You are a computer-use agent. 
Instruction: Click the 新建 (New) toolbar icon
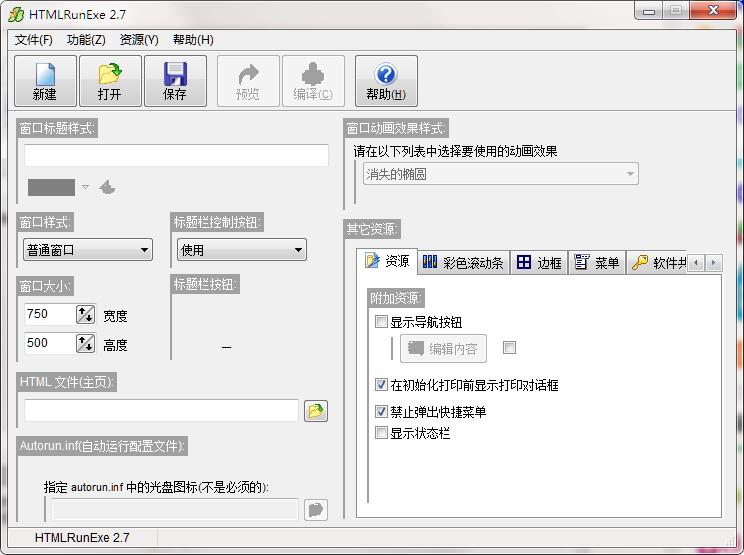pyautogui.click(x=45, y=80)
